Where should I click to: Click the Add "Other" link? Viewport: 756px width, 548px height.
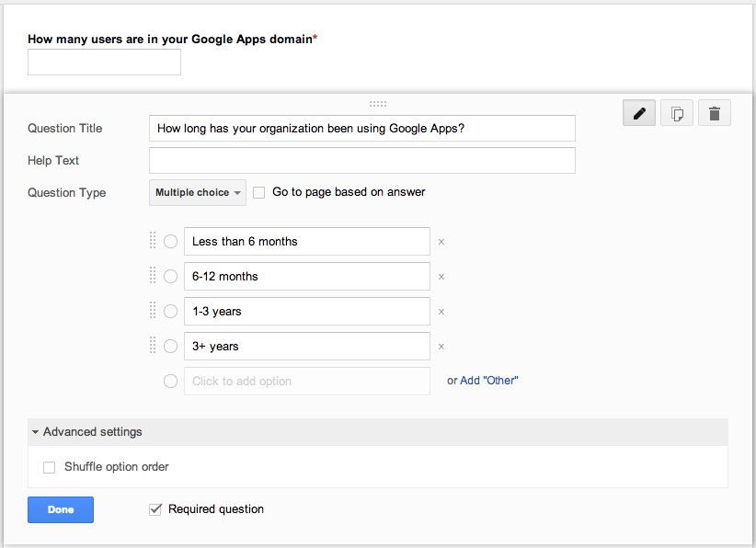click(x=488, y=381)
